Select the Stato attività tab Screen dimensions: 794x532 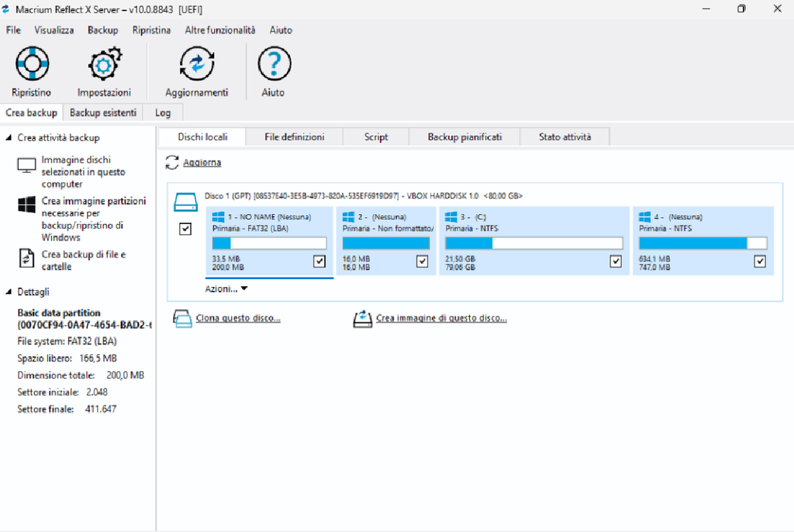point(565,136)
